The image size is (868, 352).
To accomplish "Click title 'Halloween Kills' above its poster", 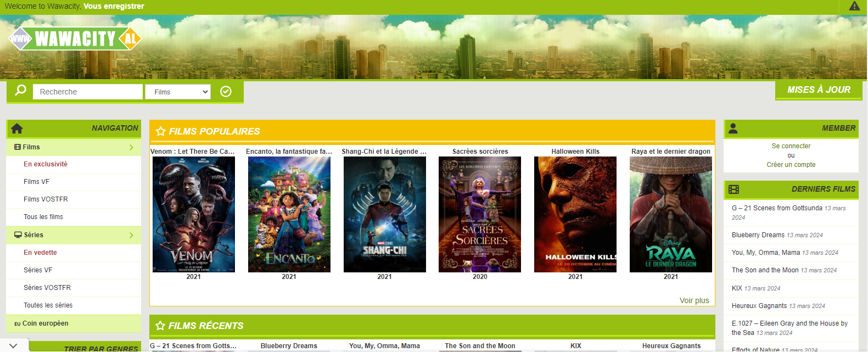I will click(x=575, y=152).
